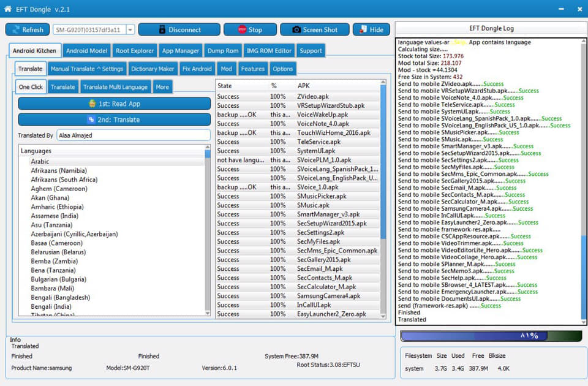Open the Dictionary Maker tab
This screenshot has height=386, width=588.
[x=153, y=69]
